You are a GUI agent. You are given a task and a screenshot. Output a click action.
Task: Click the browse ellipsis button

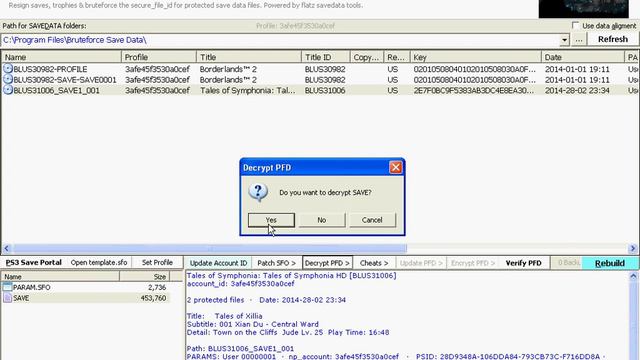point(579,40)
